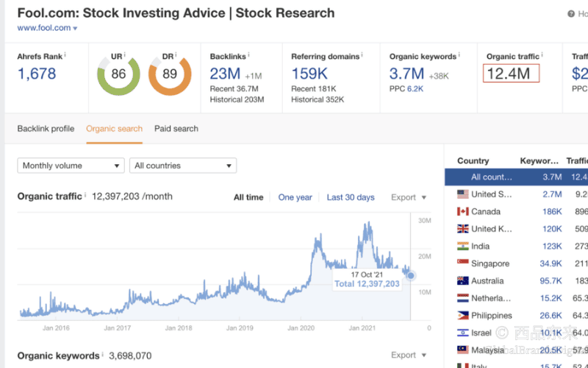The width and height of the screenshot is (588, 368).
Task: Select the All countries row in the table
Action: [517, 177]
